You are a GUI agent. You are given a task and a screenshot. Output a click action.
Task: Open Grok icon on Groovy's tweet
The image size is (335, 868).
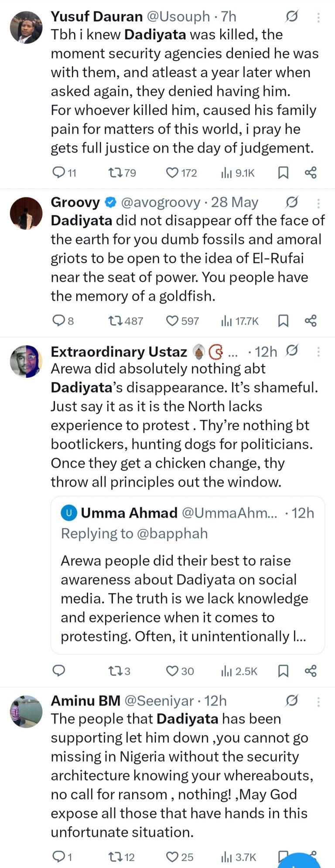291,202
